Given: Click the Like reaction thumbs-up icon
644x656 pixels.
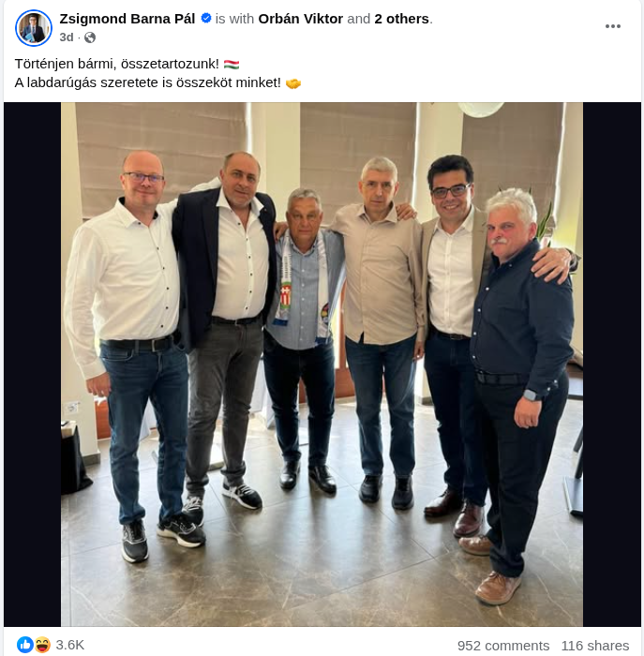Looking at the screenshot, I should tap(25, 645).
